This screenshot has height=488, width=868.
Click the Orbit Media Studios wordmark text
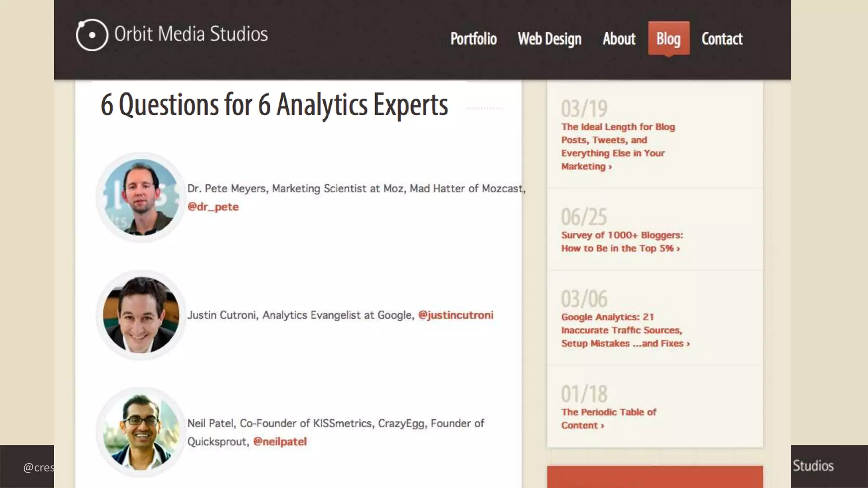pyautogui.click(x=191, y=34)
